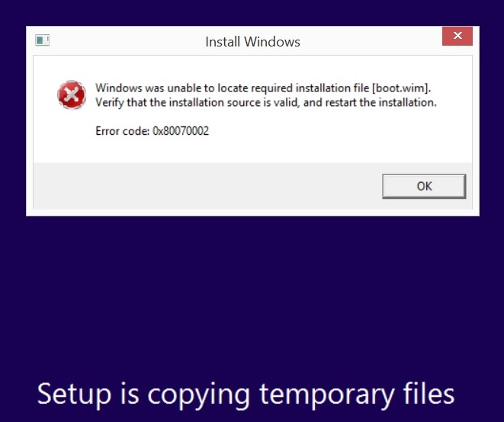Viewport: 504px width, 422px height.
Task: Click the red error X icon
Action: pos(72,95)
